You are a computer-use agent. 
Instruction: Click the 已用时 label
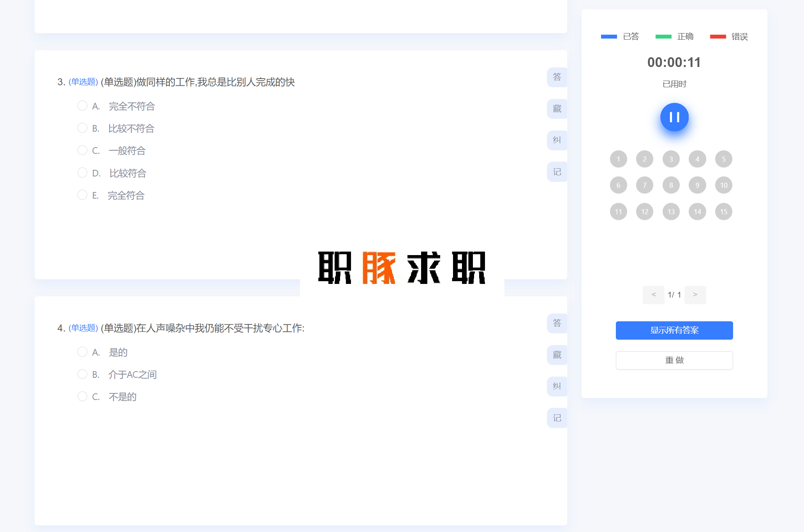(674, 84)
